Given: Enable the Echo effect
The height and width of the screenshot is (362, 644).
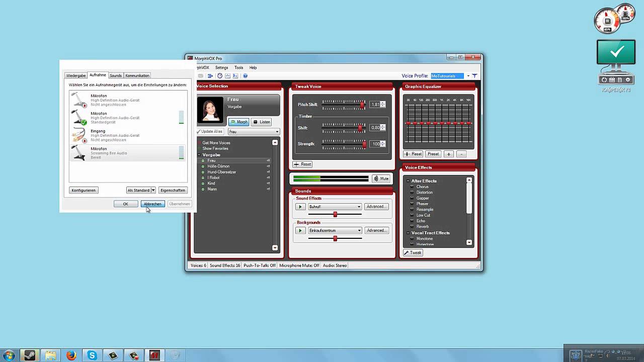Looking at the screenshot, I should click(421, 221).
